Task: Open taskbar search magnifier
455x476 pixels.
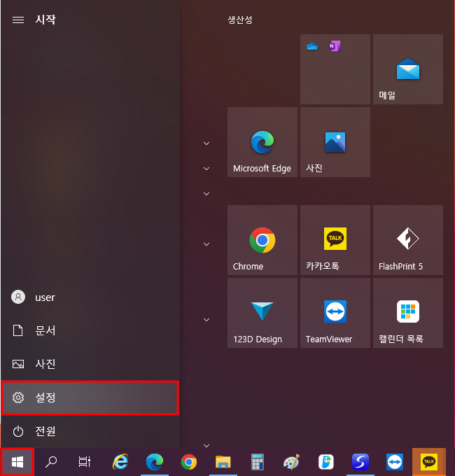Action: pyautogui.click(x=51, y=462)
